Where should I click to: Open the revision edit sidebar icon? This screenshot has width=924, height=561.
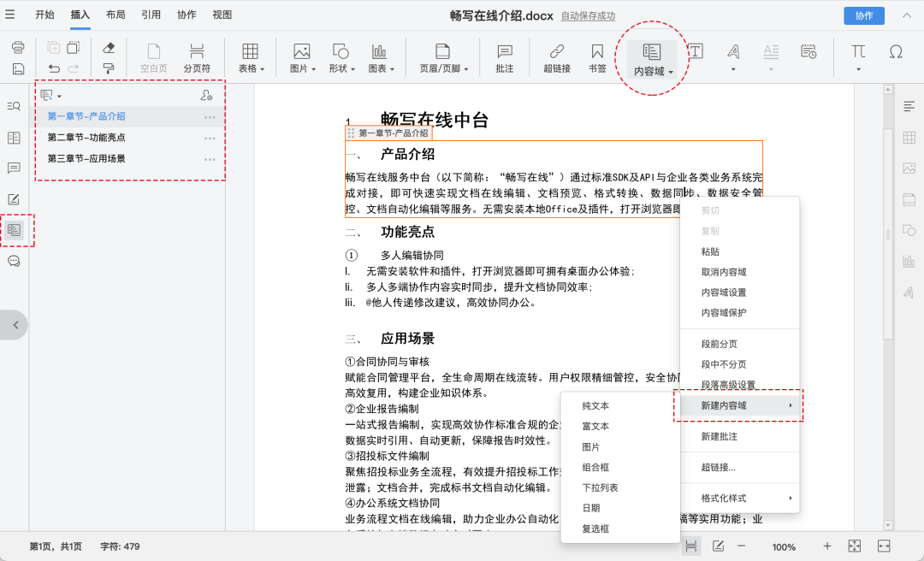(x=14, y=199)
